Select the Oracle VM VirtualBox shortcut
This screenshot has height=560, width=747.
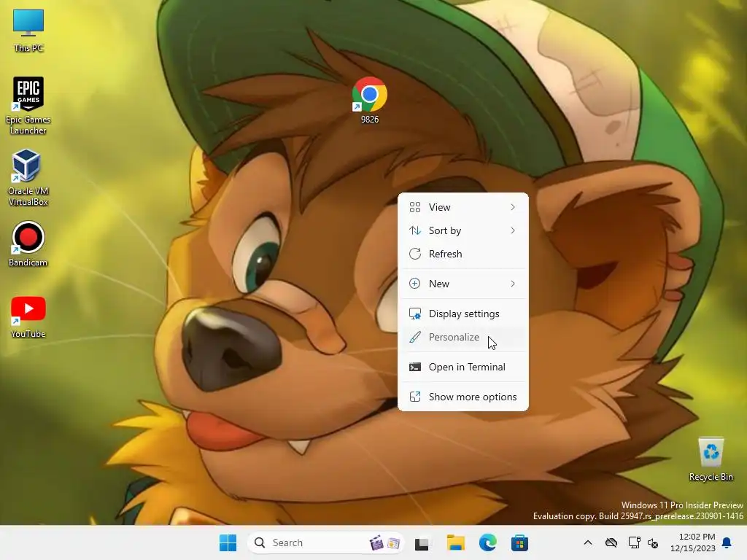(x=28, y=177)
